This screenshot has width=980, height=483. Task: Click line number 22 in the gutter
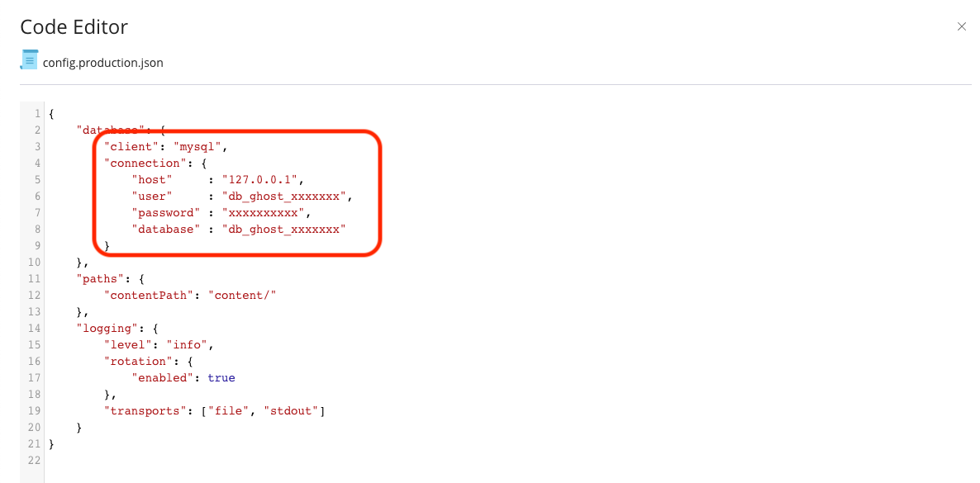pos(35,462)
